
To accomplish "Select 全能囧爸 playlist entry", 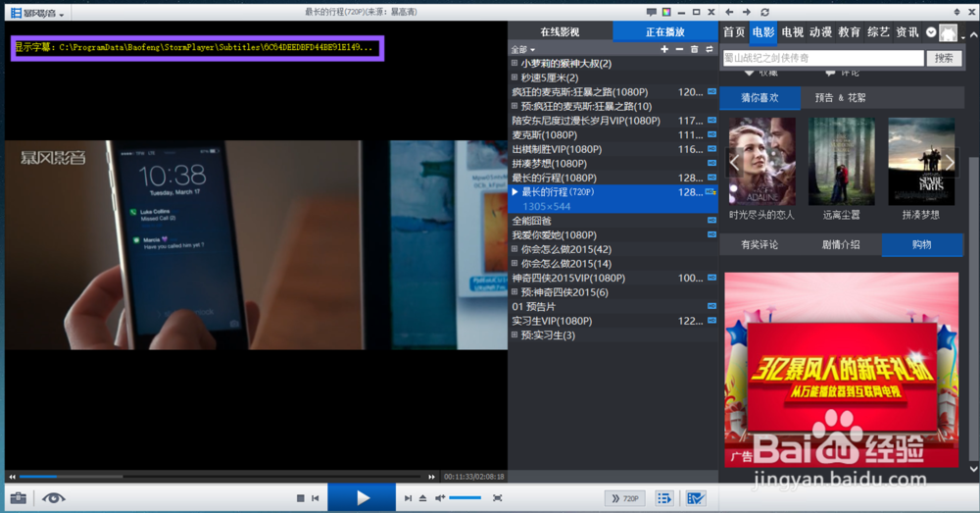I will click(x=613, y=221).
